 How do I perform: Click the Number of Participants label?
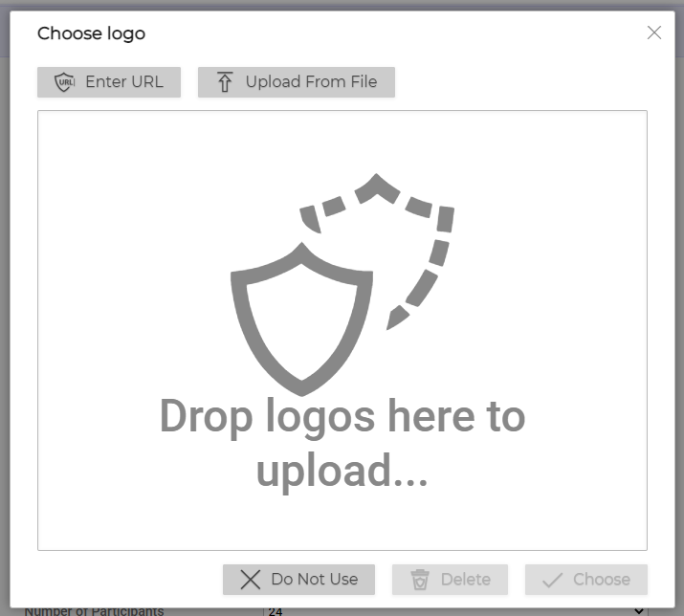(94, 611)
